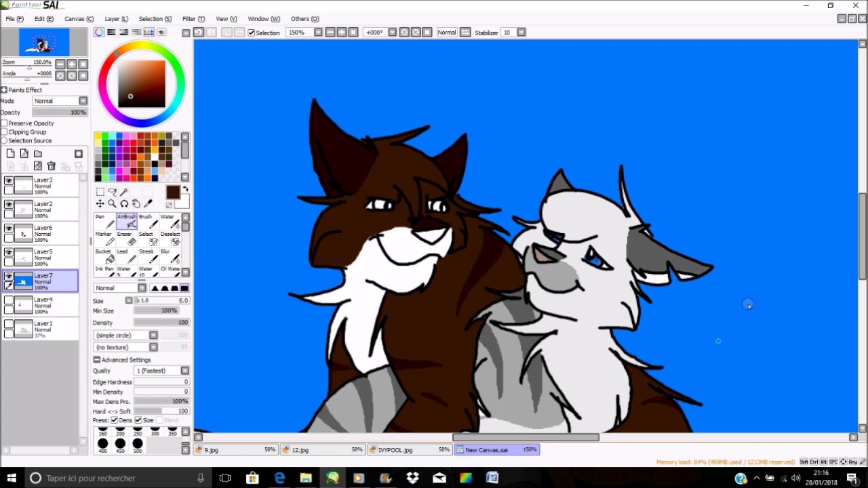This screenshot has height=488, width=868.
Task: Select the Blur tool
Action: (169, 256)
